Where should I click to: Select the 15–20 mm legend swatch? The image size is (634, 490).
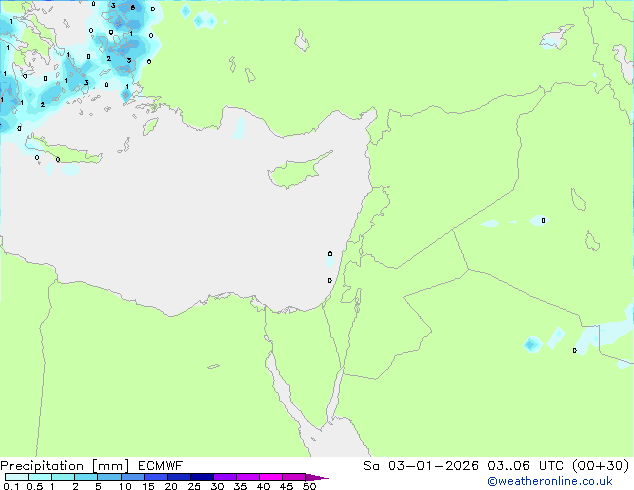[156, 477]
